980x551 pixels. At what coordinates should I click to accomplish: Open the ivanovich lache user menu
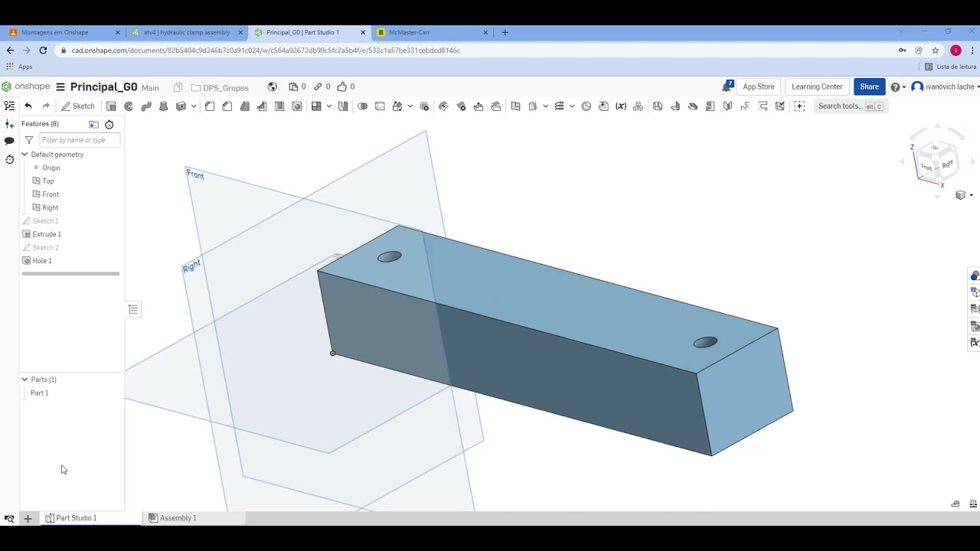(946, 86)
